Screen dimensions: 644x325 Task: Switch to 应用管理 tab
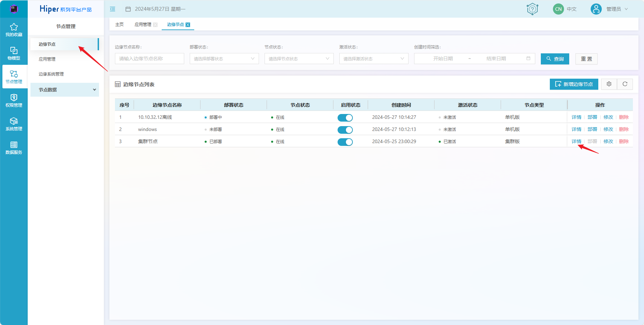click(143, 25)
